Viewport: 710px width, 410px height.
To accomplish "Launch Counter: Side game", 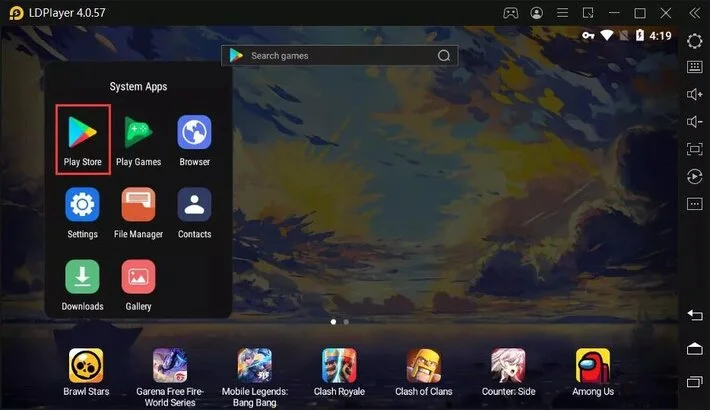I will [x=508, y=365].
